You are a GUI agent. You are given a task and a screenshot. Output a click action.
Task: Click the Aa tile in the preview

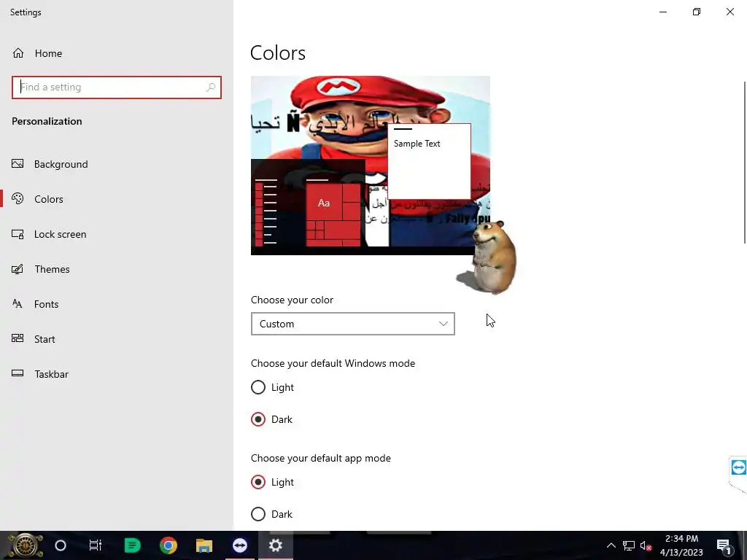pos(324,203)
